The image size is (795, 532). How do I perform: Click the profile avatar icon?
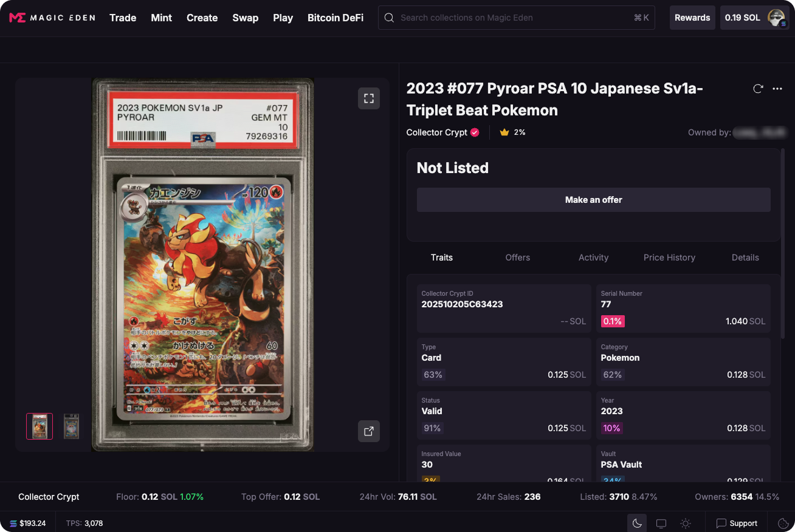tap(776, 18)
